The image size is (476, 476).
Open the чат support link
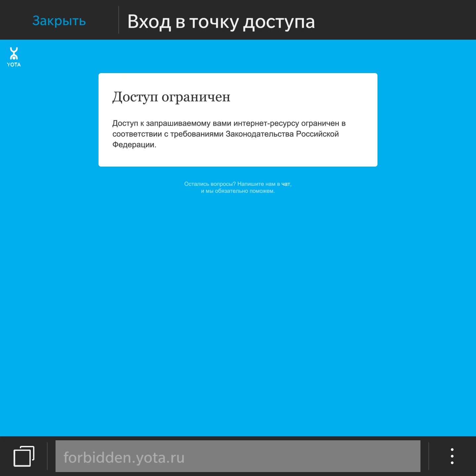pyautogui.click(x=286, y=184)
